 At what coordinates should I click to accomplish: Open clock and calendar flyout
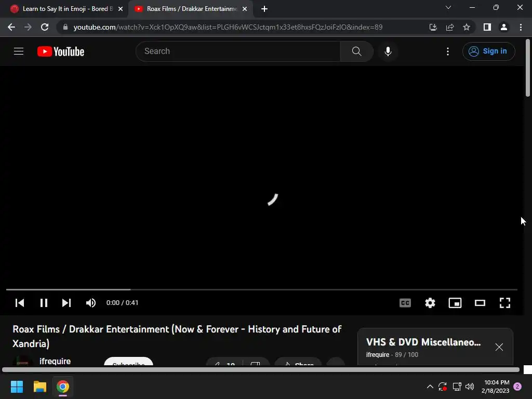pos(495,387)
